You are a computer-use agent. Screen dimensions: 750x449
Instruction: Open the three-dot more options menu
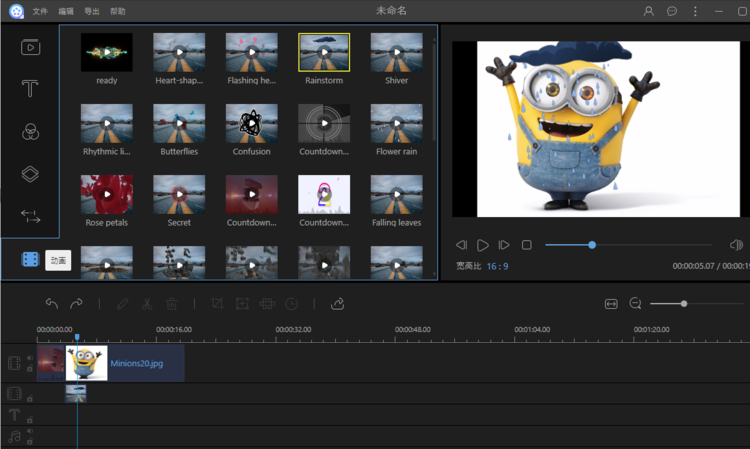tap(695, 11)
